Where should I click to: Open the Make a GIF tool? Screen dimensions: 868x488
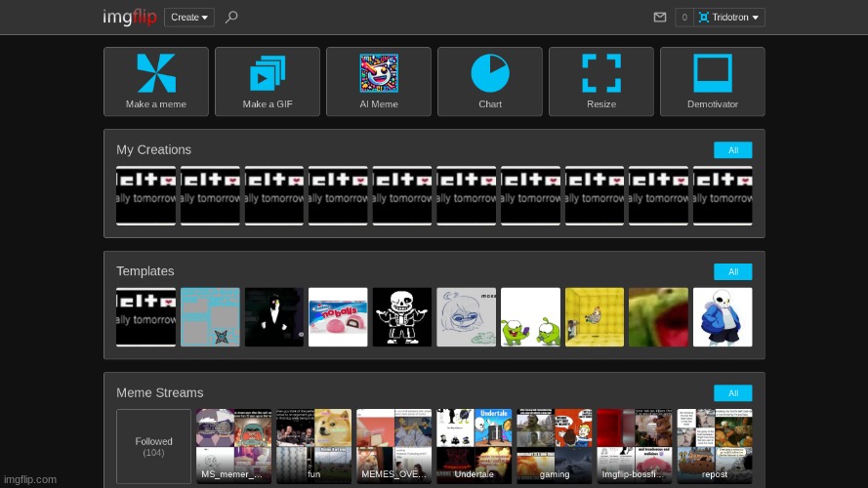268,81
